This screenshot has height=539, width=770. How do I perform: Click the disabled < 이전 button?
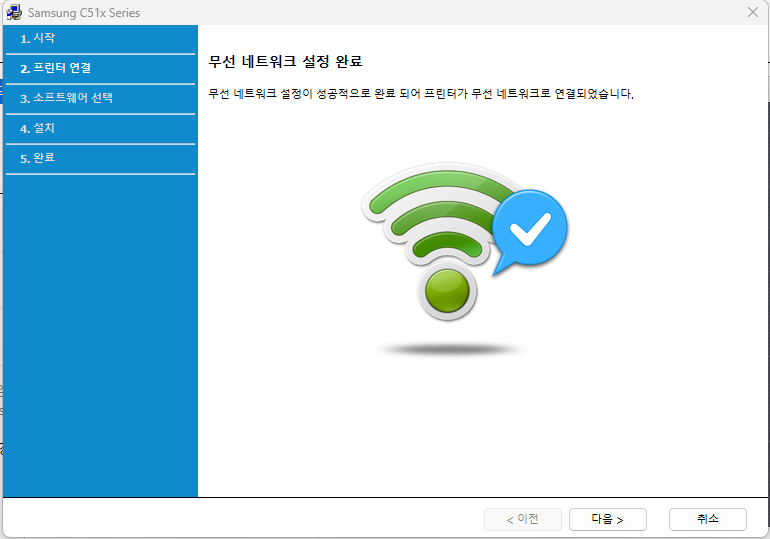pos(522,519)
